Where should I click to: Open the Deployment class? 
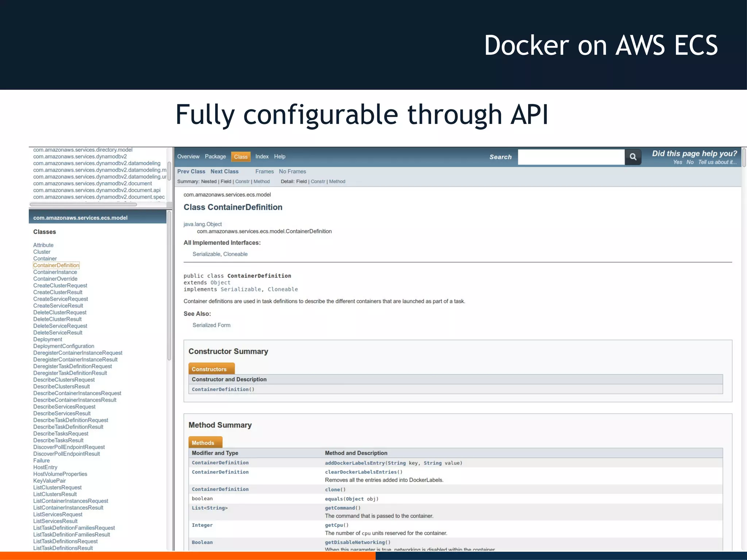pos(48,339)
